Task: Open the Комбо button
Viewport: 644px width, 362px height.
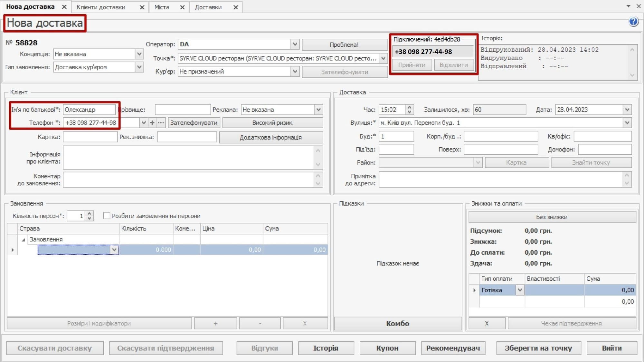Action: coord(398,323)
